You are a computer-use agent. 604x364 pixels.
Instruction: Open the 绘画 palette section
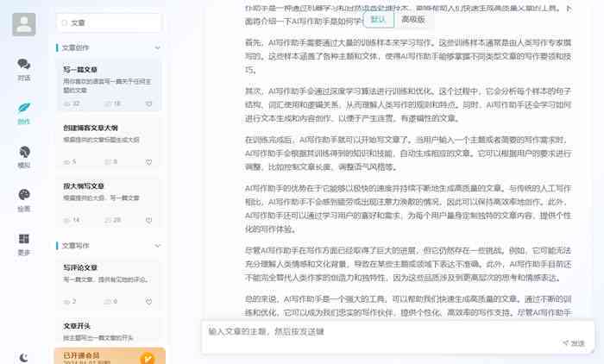[24, 200]
